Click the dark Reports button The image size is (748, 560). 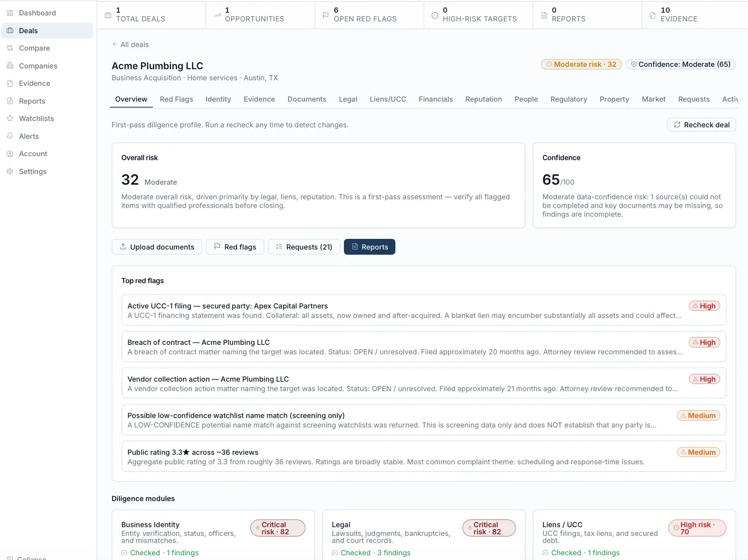tap(370, 247)
